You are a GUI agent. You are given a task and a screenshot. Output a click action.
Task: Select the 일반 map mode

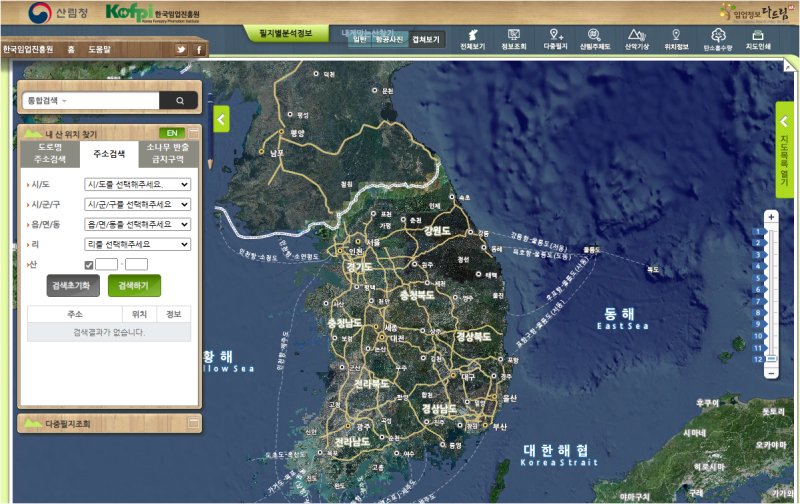360,39
